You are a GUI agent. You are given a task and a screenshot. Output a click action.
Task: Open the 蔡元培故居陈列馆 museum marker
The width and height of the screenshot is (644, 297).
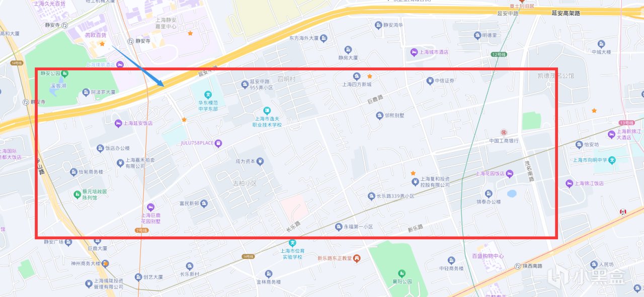pos(76,191)
